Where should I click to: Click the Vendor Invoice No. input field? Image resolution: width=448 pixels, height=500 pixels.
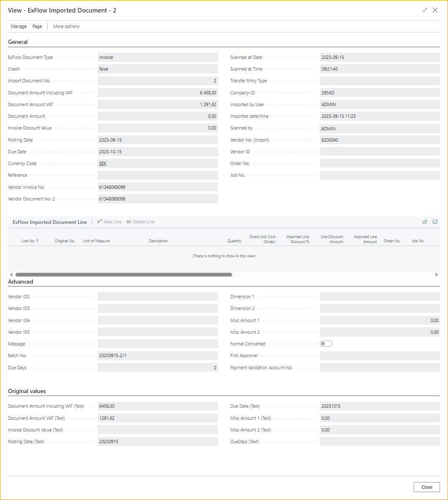pos(158,187)
